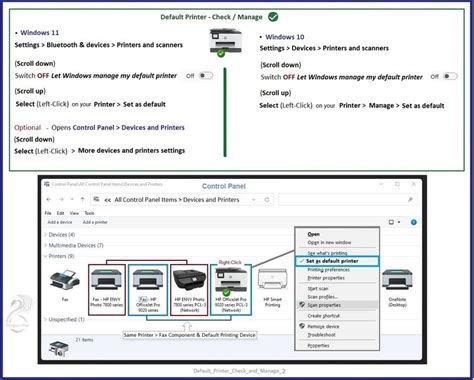This screenshot has height=380, width=474.
Task: Select HP OfficeJet Pro 9020 PCL-3 (Network) printer
Action: [231, 289]
